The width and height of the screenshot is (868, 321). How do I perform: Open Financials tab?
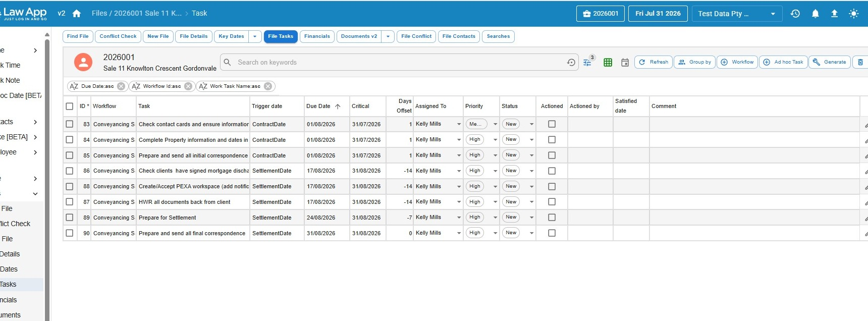317,36
